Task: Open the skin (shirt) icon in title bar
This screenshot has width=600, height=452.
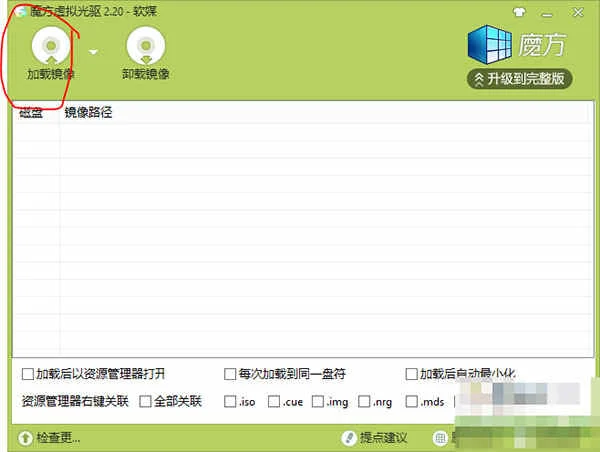Action: pyautogui.click(x=519, y=13)
